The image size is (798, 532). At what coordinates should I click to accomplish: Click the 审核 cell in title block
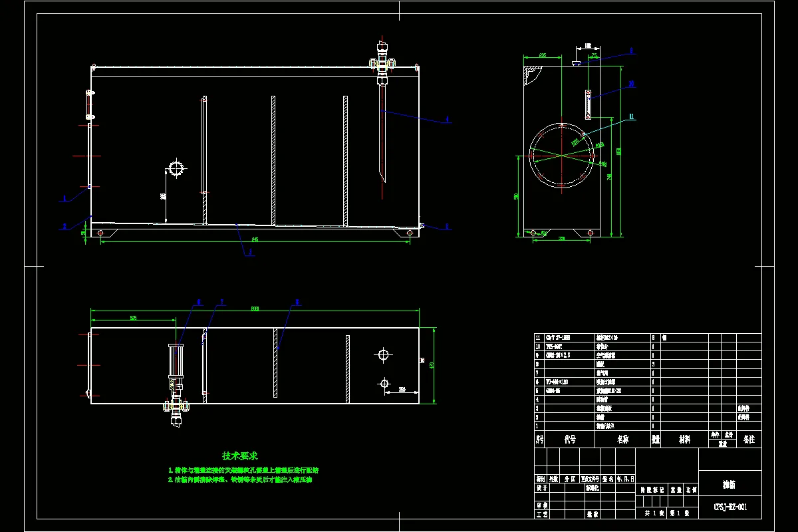[541, 505]
